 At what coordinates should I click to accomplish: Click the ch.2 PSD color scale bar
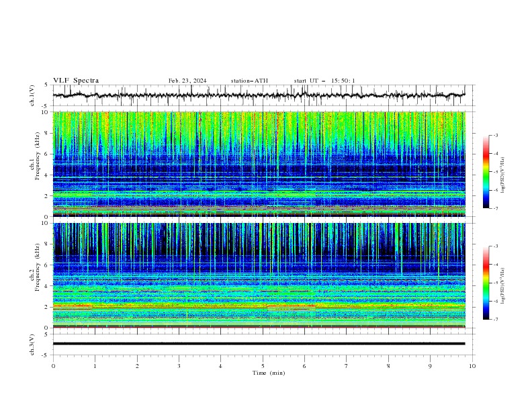(x=486, y=283)
